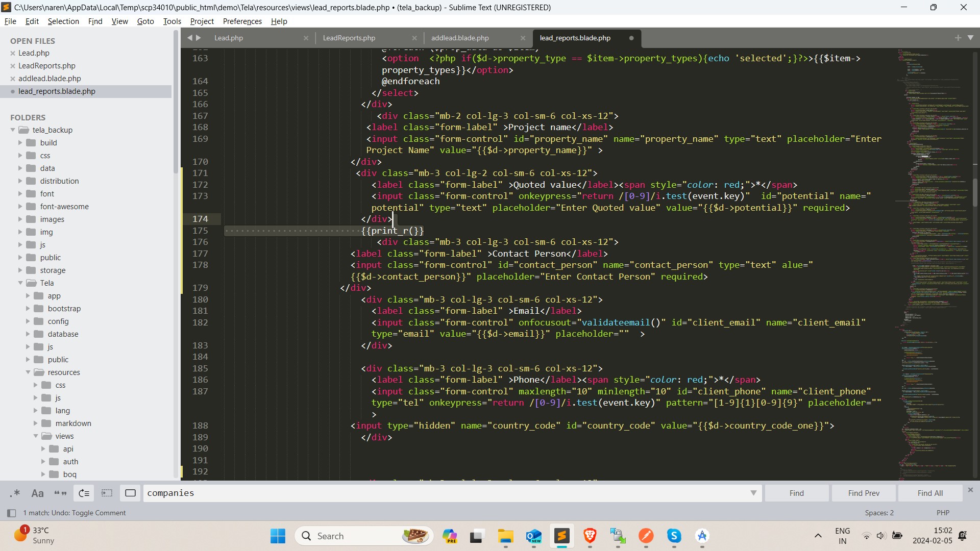Open the Project menu
The image size is (980, 551).
click(x=202, y=21)
